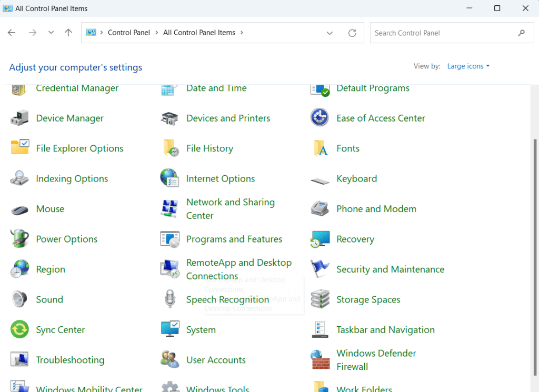Open the Recovery monitor icon
This screenshot has width=539, height=392.
coord(320,239)
